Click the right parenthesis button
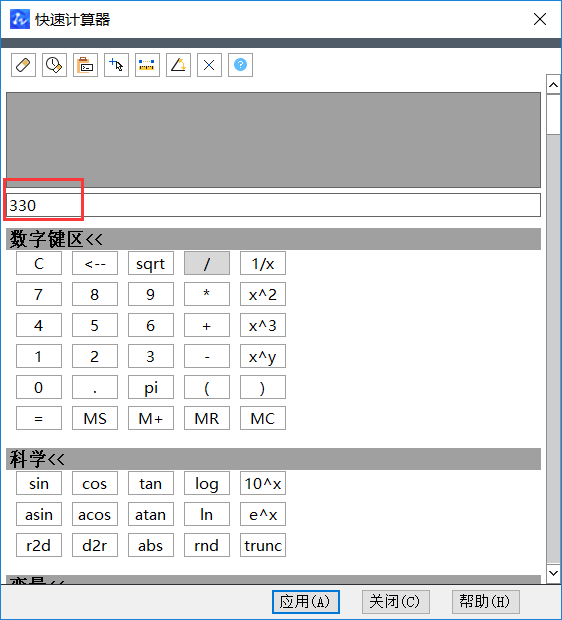 click(263, 387)
